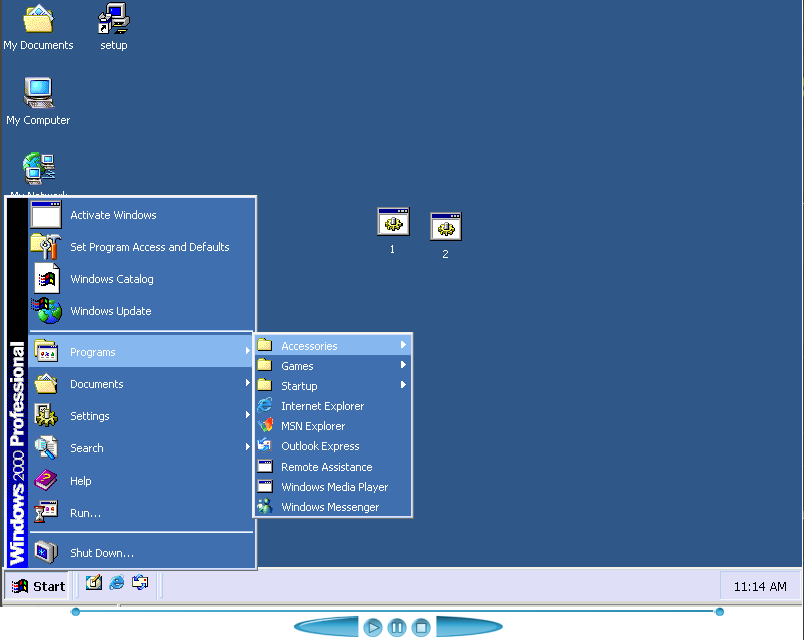804x640 pixels.
Task: Launch Internet Explorer from quick launch bar
Action: pyautogui.click(x=117, y=583)
